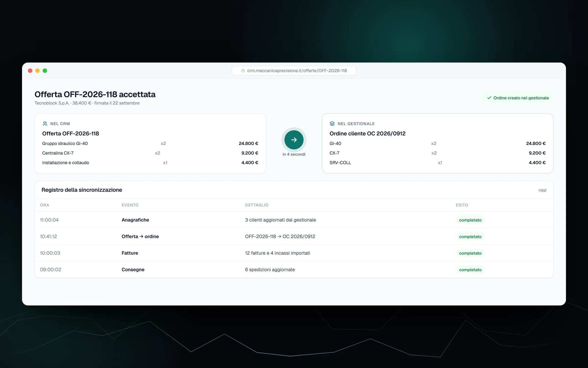Click 'OFF-2026-118 → OC 2026/0912' detail
Image resolution: width=588 pixels, height=368 pixels.
point(280,237)
